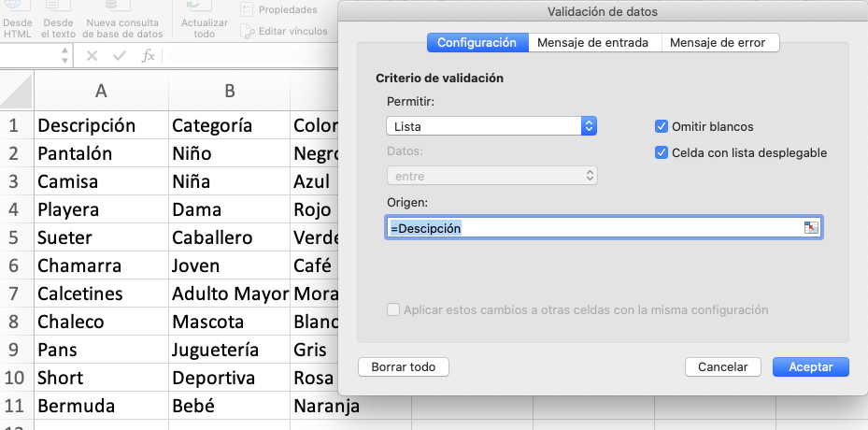Expand the Datos dropdown showing entre
This screenshot has height=430, width=868.
coord(491,175)
